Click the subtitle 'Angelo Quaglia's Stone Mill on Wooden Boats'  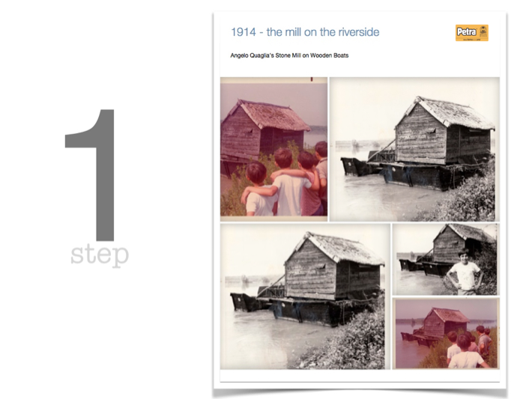(289, 55)
